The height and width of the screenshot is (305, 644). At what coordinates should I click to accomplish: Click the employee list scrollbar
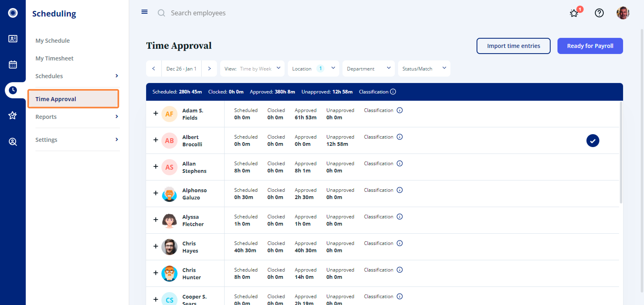[621, 152]
